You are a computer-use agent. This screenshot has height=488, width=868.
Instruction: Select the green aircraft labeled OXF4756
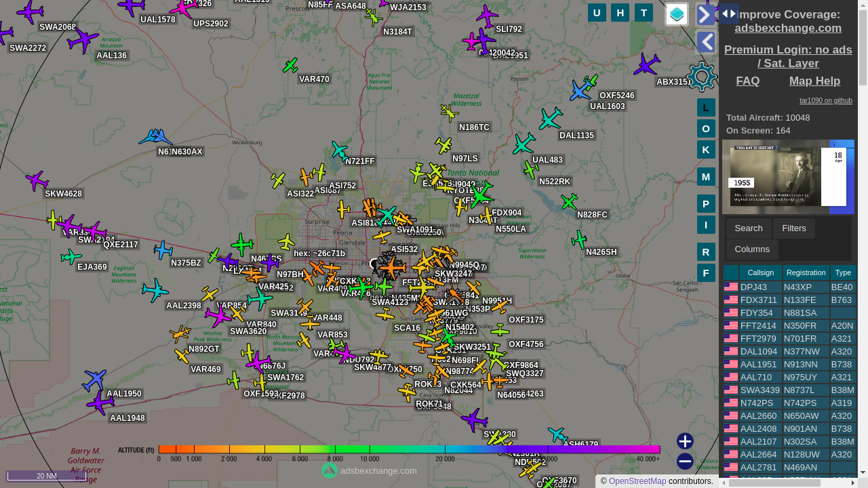pos(500,331)
